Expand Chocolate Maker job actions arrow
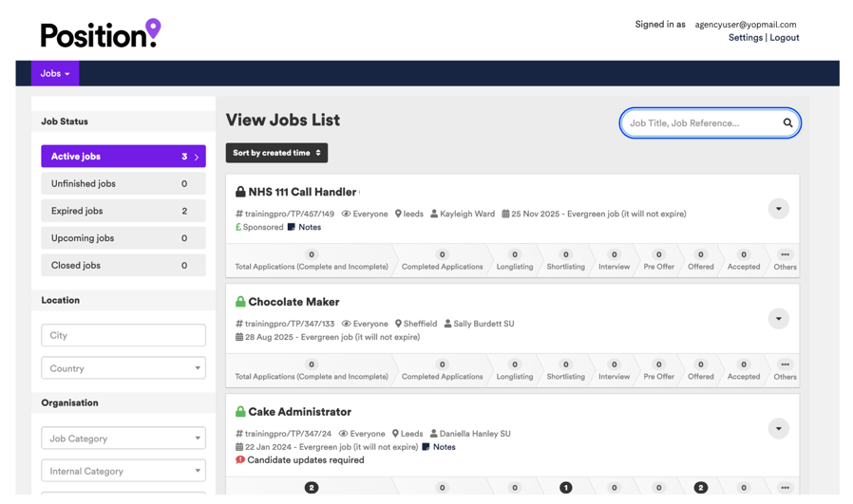Screen dimensions: 853x504 tap(778, 319)
